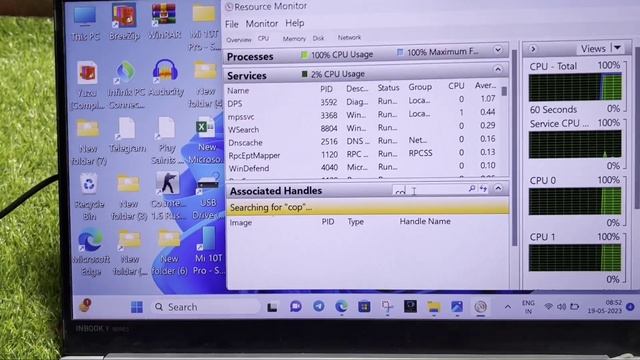Switch to the CPU tab
The width and height of the screenshot is (640, 360).
263,38
